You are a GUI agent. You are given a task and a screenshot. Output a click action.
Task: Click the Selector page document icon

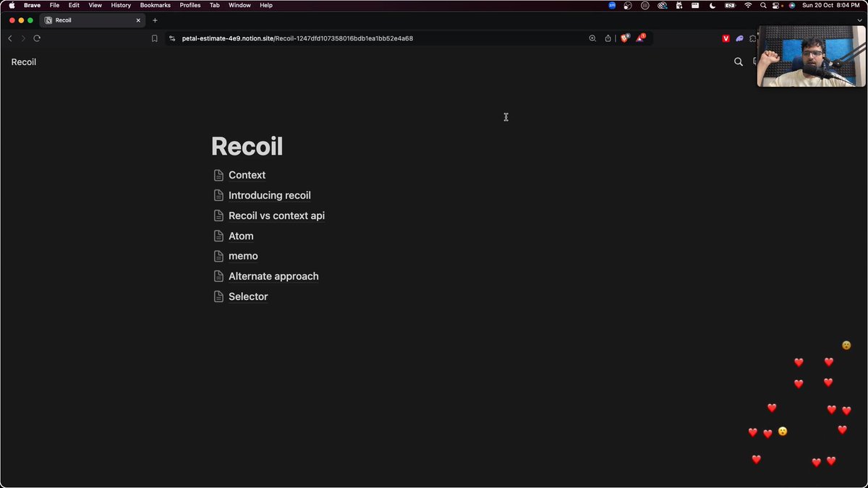tap(218, 296)
